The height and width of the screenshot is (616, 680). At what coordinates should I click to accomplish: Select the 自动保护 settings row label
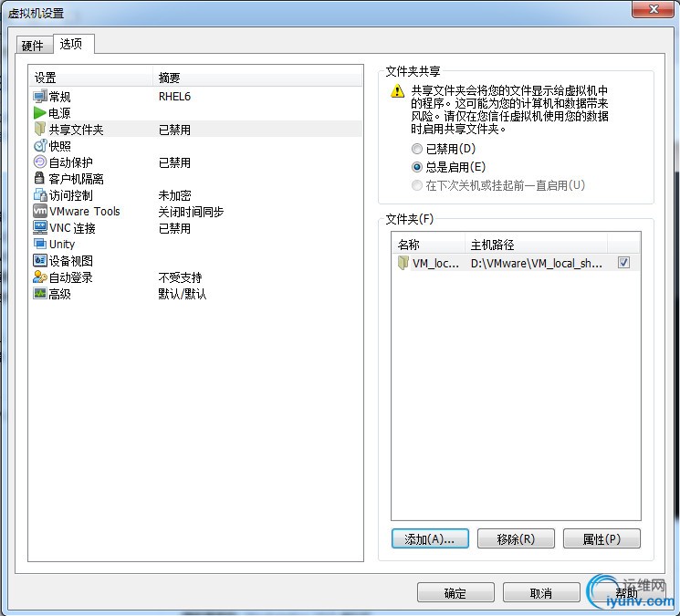pos(70,162)
